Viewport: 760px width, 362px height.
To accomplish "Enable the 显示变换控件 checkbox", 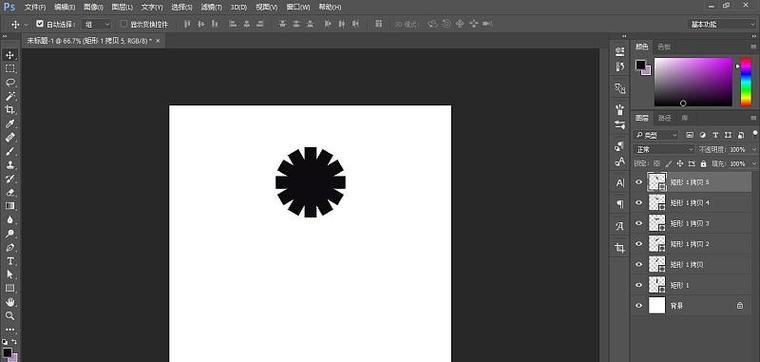I will click(124, 24).
